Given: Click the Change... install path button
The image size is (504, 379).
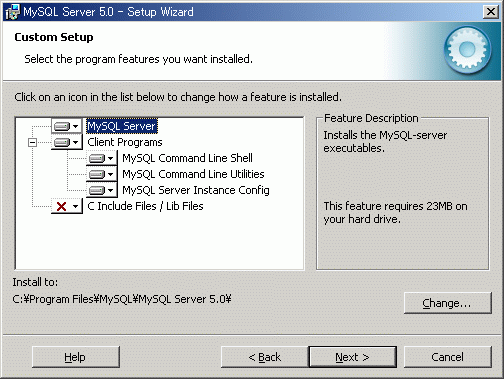Looking at the screenshot, I should [x=448, y=303].
